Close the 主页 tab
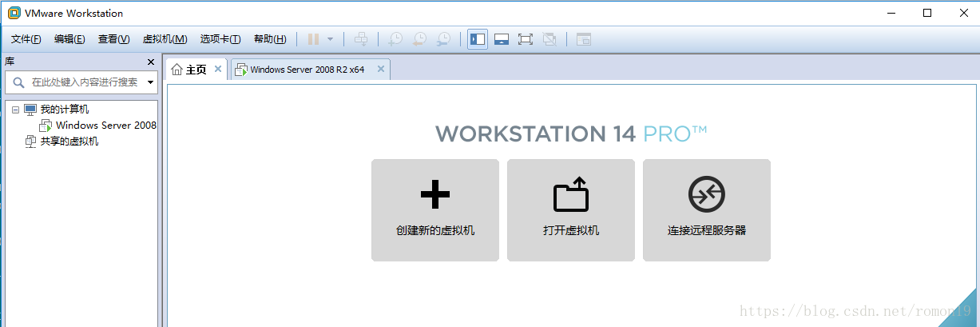This screenshot has height=327, width=980. coord(218,70)
